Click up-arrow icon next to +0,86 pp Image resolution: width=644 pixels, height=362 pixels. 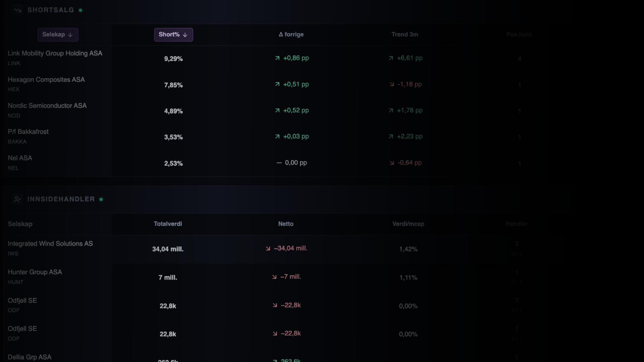pos(277,58)
